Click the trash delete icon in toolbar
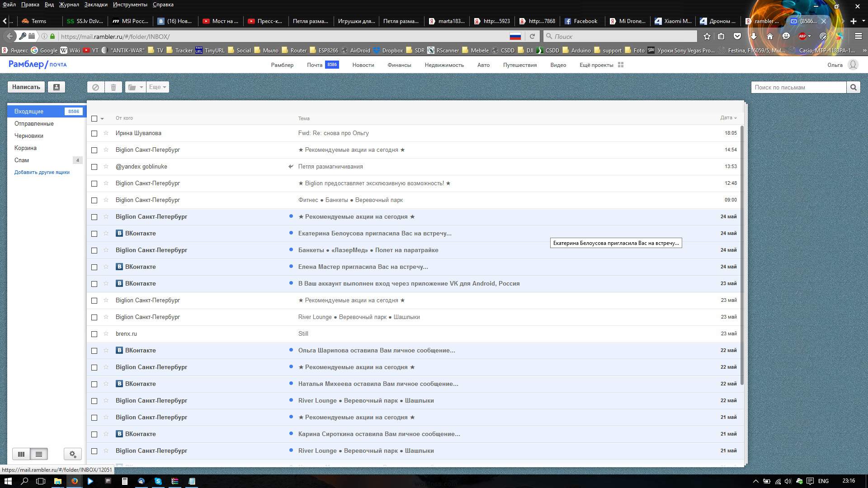868x488 pixels. [x=113, y=87]
